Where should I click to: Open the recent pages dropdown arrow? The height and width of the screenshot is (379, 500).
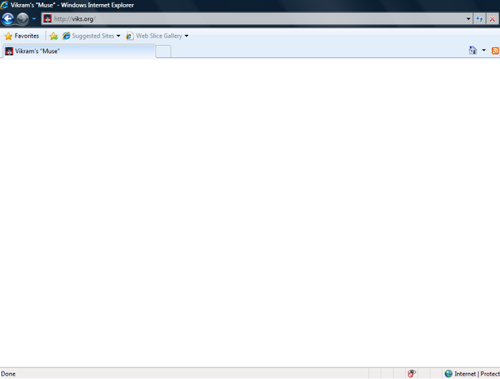(x=34, y=19)
